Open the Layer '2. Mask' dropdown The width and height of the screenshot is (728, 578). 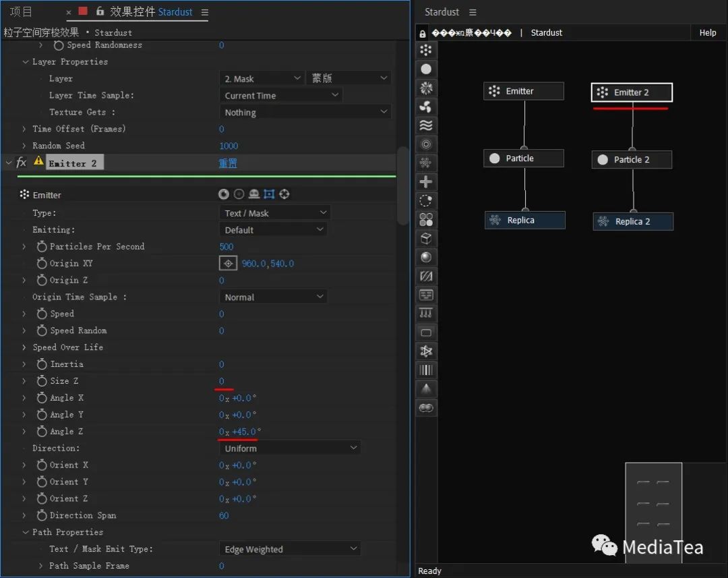coord(262,78)
